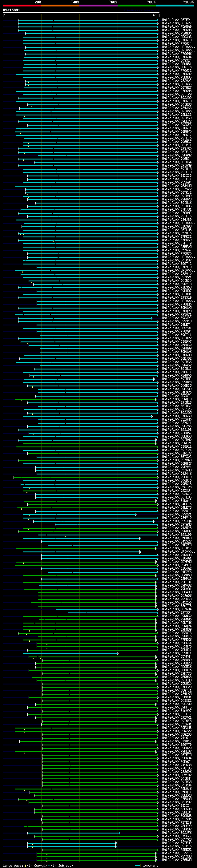Click the query ID AV415891
Screen dimensions: 197x868
coord(11,10)
